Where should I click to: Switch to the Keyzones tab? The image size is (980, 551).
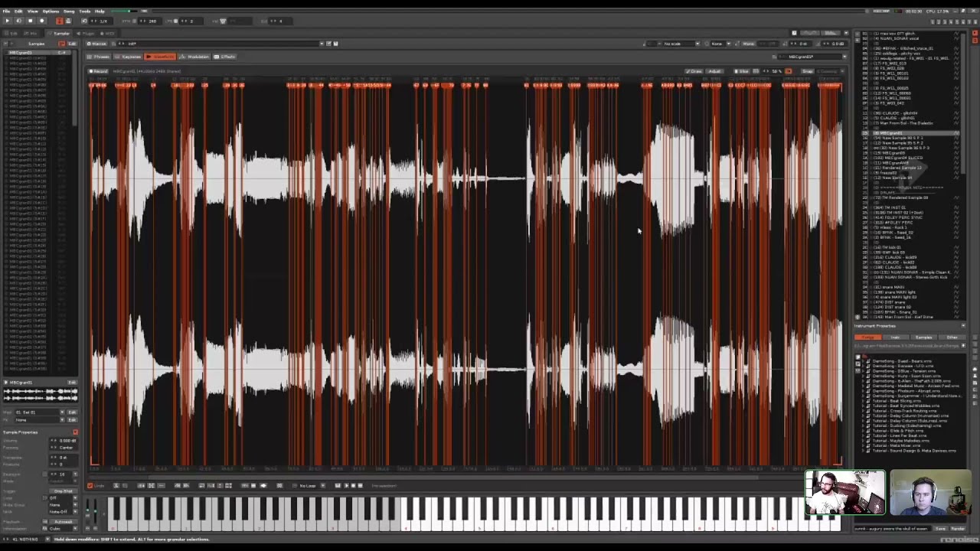click(129, 57)
